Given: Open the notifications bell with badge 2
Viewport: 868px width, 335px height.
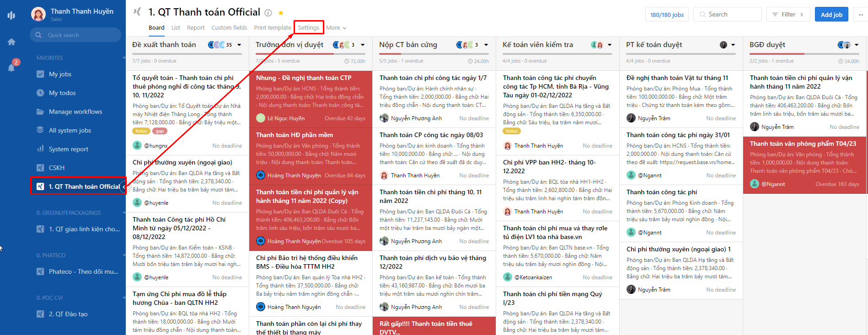Looking at the screenshot, I should click(x=12, y=67).
